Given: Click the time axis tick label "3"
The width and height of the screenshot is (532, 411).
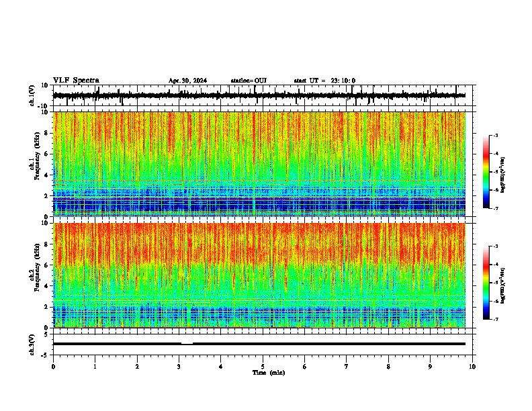Looking at the screenshot, I should pyautogui.click(x=179, y=367).
